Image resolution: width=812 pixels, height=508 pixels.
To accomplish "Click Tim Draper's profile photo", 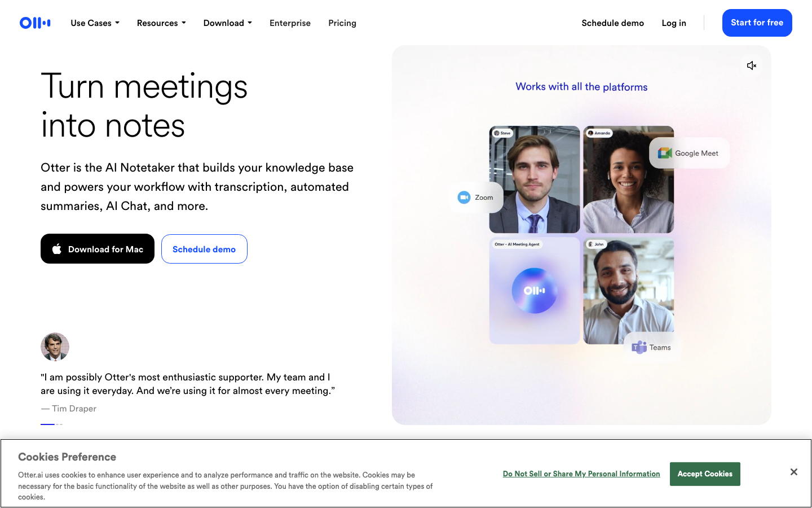I will click(55, 347).
